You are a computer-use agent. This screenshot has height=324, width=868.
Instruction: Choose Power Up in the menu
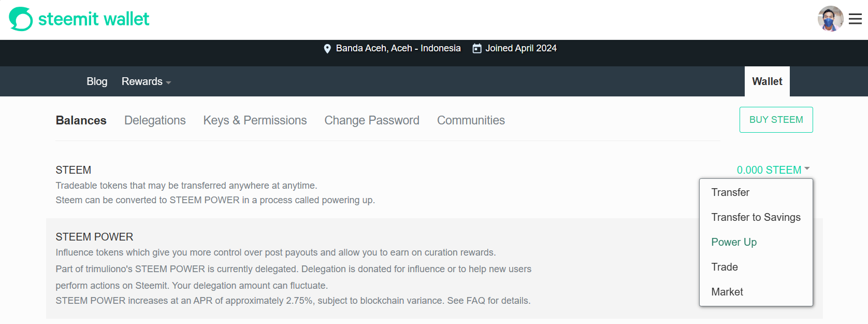734,243
